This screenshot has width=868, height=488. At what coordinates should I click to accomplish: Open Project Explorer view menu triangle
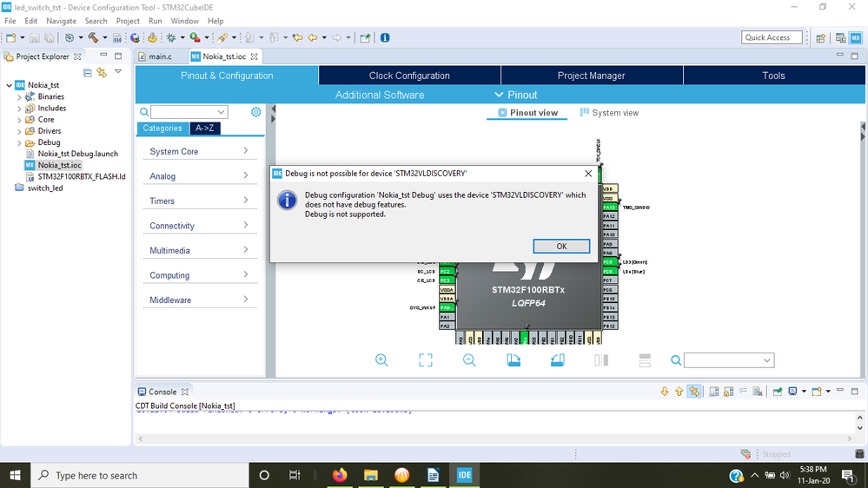coord(118,71)
